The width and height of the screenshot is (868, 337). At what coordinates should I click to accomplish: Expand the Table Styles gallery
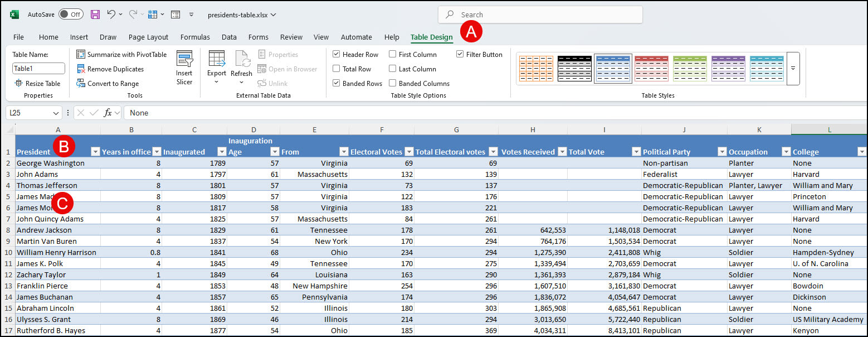tap(793, 69)
